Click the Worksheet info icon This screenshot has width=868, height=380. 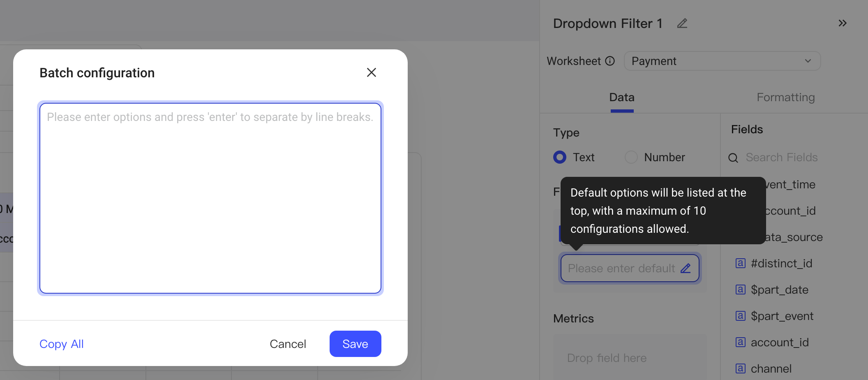pyautogui.click(x=610, y=61)
